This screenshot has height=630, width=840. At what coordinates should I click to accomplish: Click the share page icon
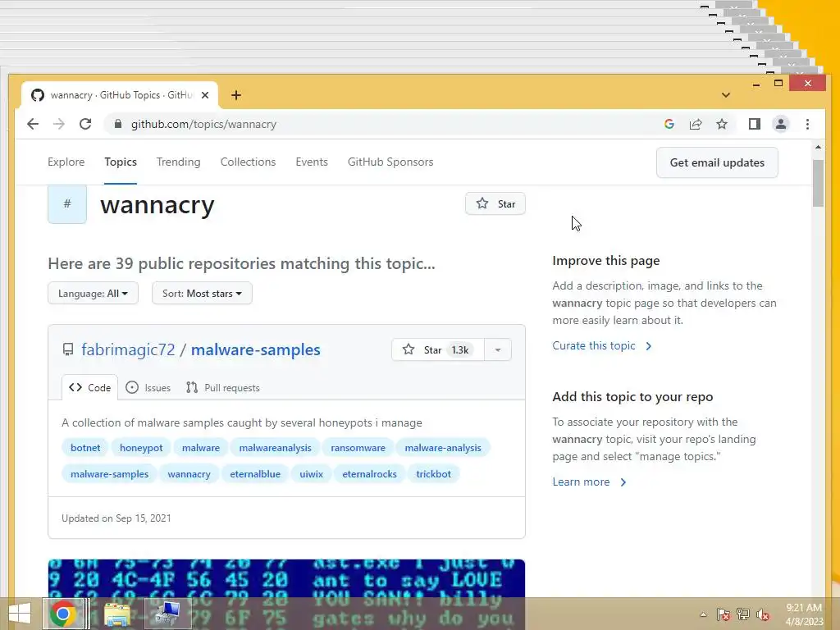(x=696, y=125)
